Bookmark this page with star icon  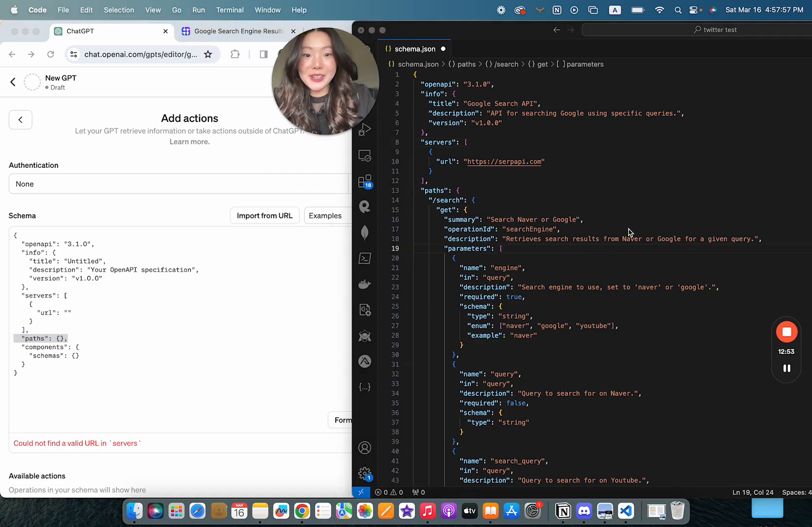click(208, 54)
